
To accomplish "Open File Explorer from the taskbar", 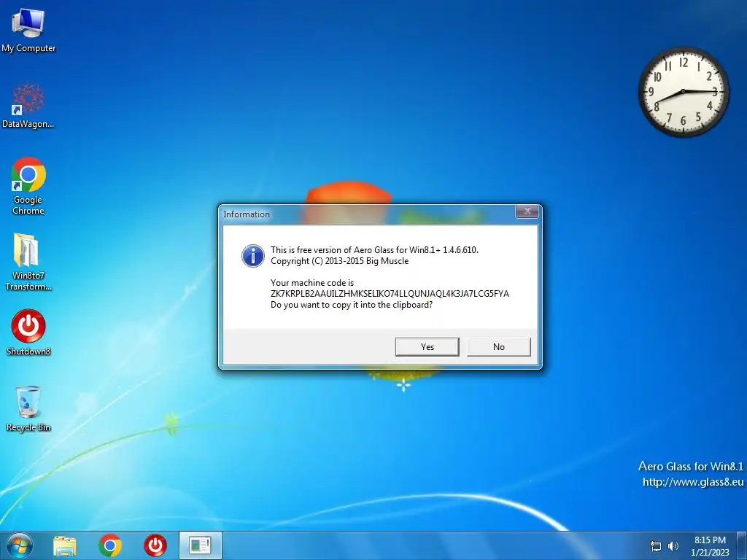I will [65, 545].
